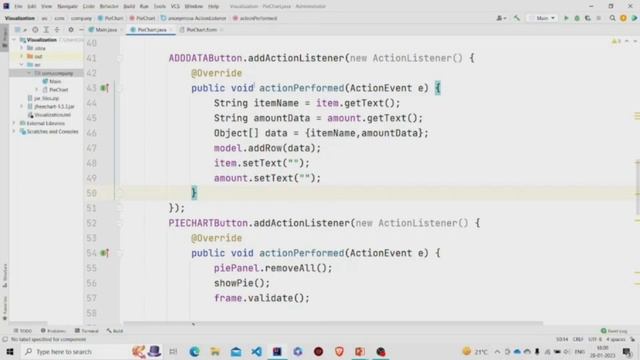This screenshot has height=360, width=640.
Task: Click gutter override icon on line 43
Action: [x=104, y=88]
